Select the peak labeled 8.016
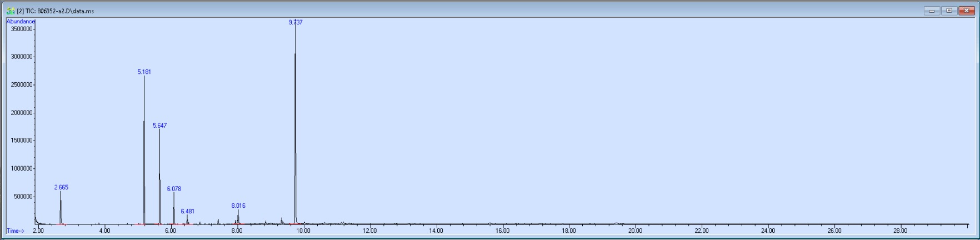The width and height of the screenshot is (980, 240). pos(238,206)
